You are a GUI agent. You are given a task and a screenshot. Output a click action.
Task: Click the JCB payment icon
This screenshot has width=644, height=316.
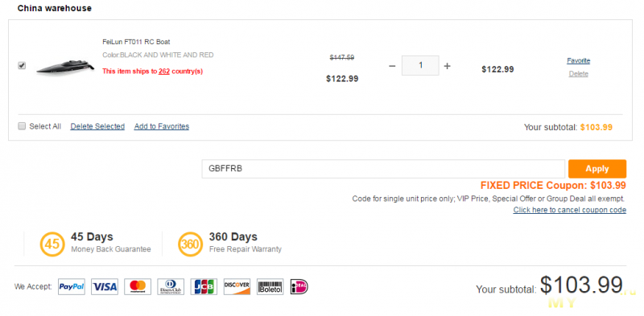pos(204,287)
